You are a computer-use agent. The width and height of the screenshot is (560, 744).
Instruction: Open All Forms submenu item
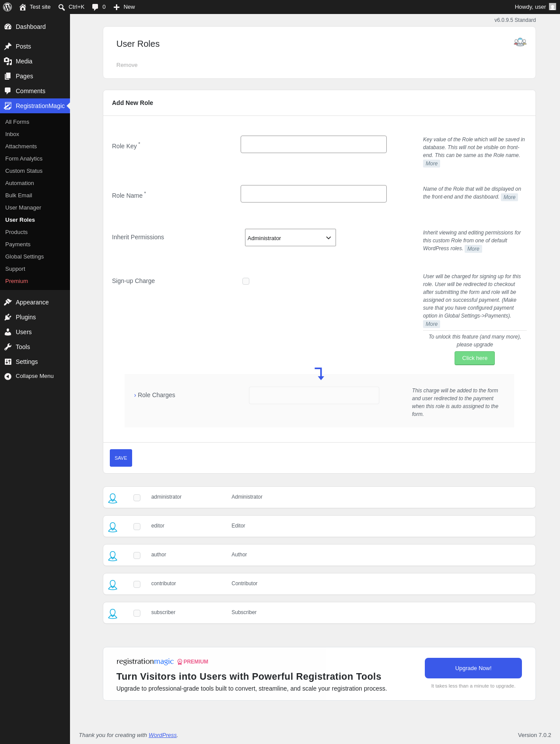[17, 122]
